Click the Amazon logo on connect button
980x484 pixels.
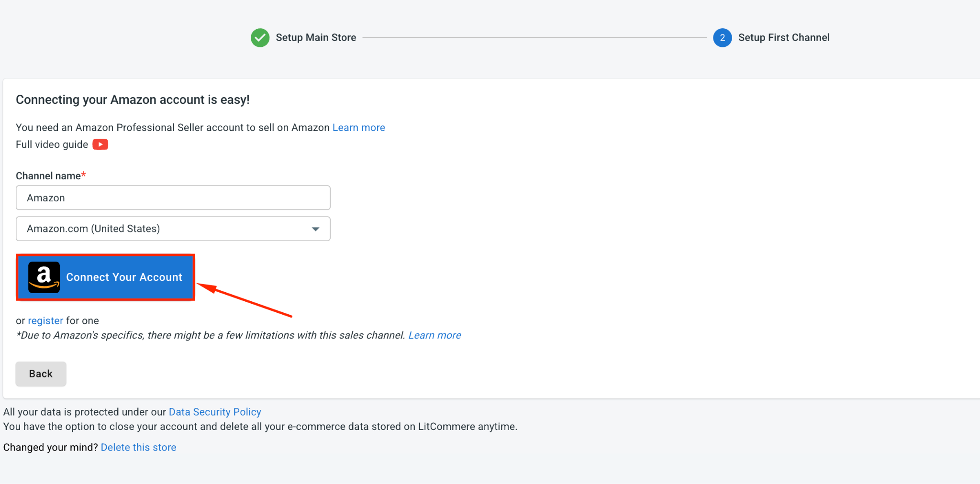pyautogui.click(x=44, y=277)
